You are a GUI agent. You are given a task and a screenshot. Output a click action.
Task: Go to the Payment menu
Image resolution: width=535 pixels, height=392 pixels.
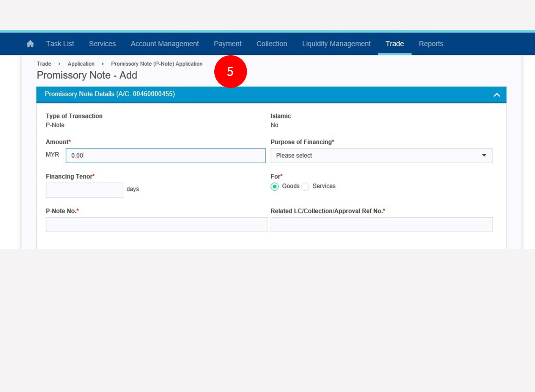click(227, 44)
